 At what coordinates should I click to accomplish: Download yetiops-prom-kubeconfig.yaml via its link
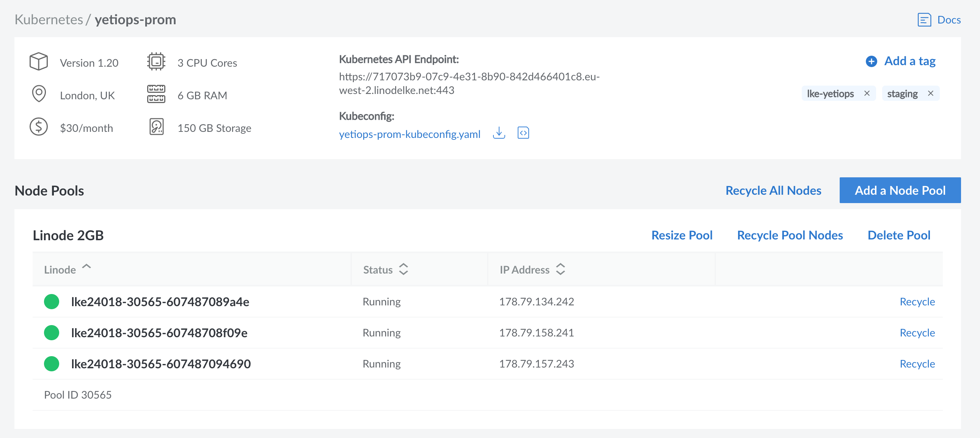coord(410,134)
